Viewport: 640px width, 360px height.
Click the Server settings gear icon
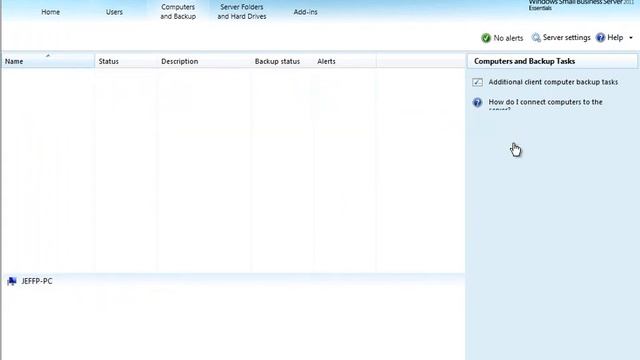pyautogui.click(x=536, y=38)
